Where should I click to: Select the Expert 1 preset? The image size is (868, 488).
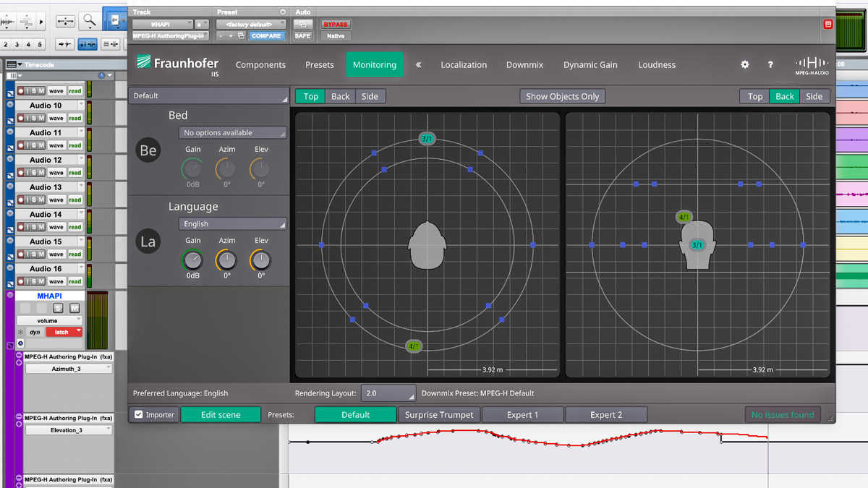[522, 414]
